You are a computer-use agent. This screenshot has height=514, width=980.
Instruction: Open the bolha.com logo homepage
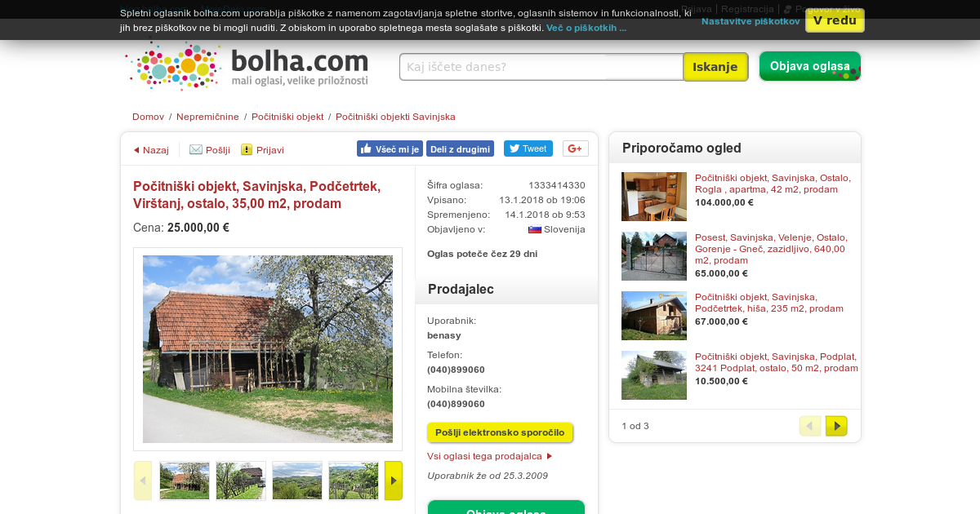coord(248,65)
